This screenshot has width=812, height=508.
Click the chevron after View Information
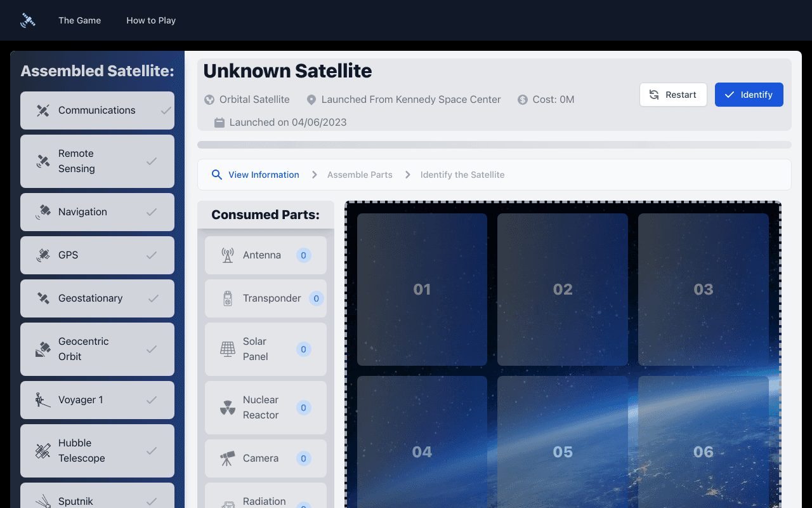pos(313,174)
